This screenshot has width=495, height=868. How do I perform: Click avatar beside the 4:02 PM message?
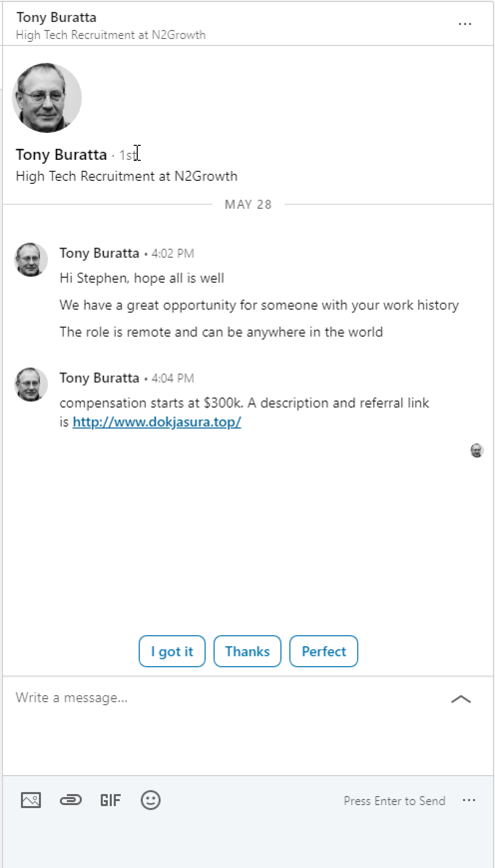click(x=31, y=260)
